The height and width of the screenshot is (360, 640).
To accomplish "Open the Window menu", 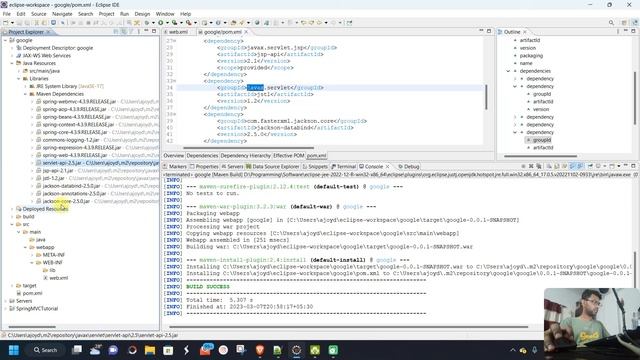I will click(165, 14).
